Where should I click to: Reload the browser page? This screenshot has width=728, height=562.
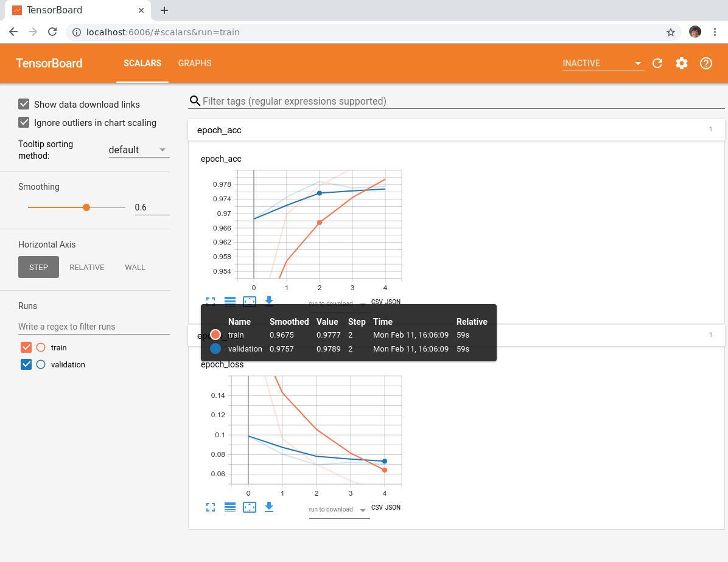[52, 32]
